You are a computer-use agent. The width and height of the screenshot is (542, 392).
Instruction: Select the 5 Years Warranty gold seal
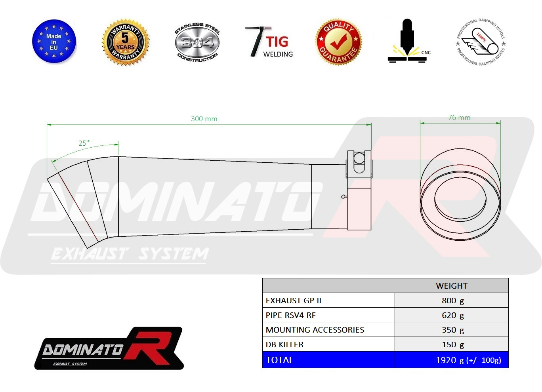coord(125,42)
